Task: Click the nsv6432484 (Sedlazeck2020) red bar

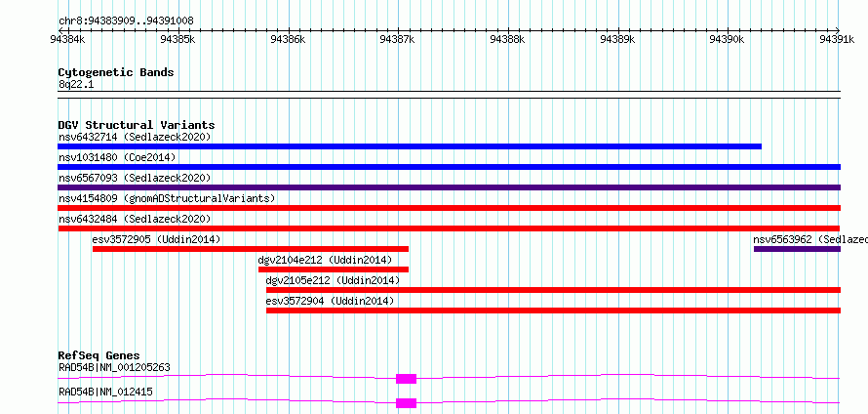Action: click(449, 228)
